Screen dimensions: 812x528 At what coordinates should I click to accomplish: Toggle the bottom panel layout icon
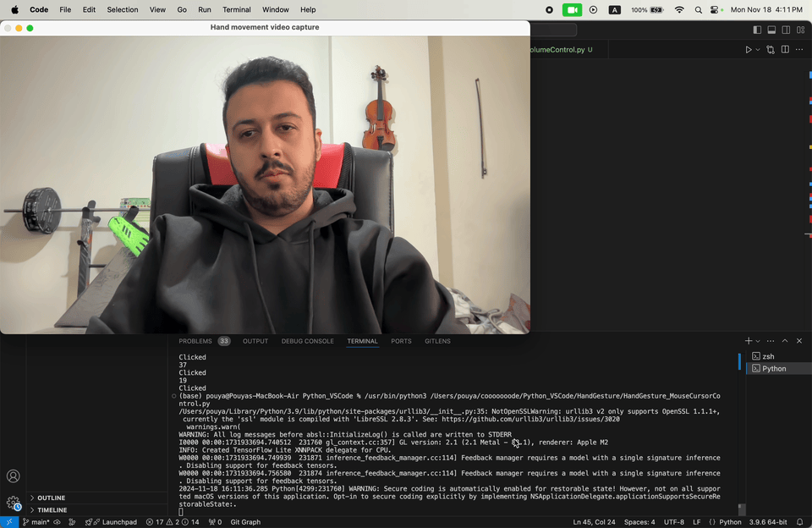[x=771, y=30]
